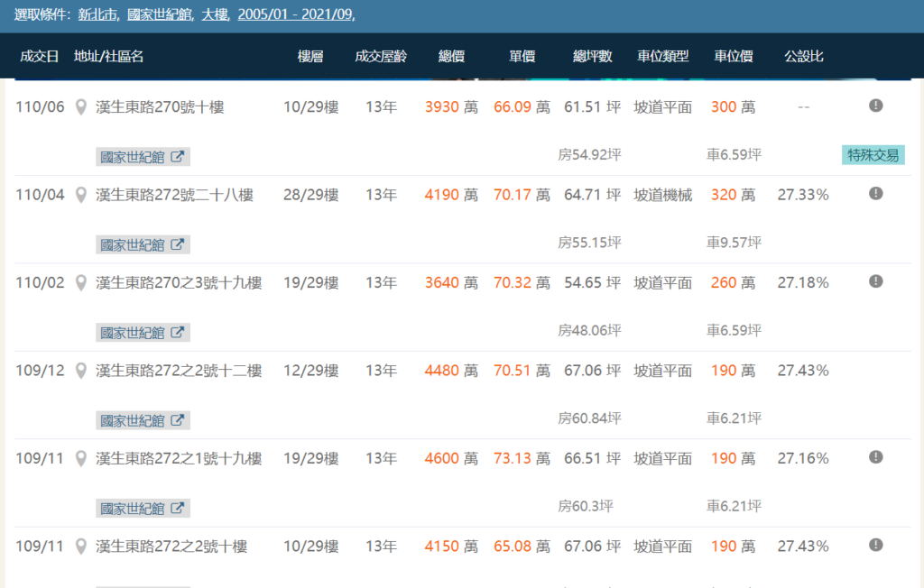Click map pin for 漢生東路272之2號十樓
This screenshot has height=588, width=924.
(x=81, y=547)
